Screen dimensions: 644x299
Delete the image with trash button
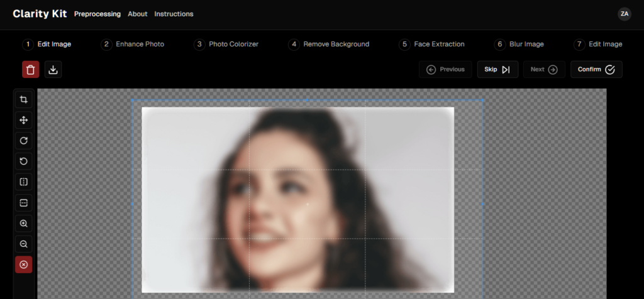click(x=30, y=70)
